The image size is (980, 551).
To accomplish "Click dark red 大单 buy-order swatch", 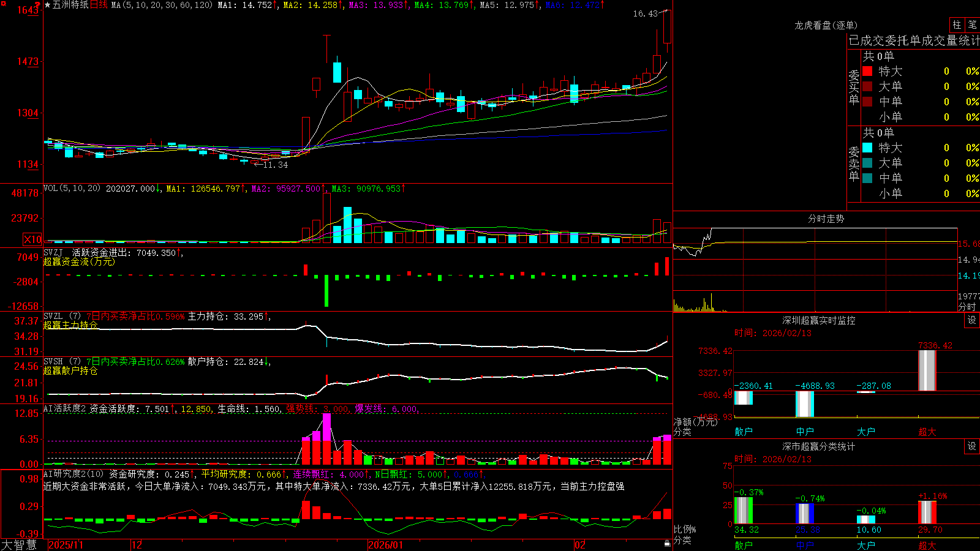I will [x=867, y=86].
